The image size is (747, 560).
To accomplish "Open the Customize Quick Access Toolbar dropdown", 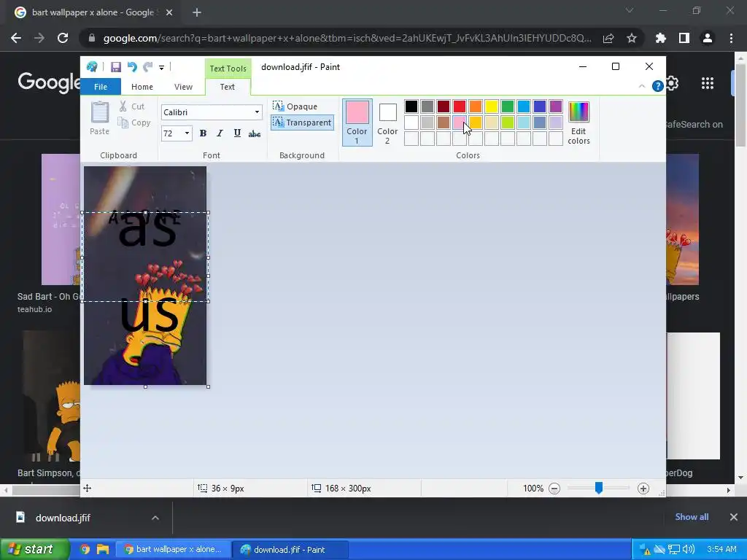I will click(x=161, y=68).
